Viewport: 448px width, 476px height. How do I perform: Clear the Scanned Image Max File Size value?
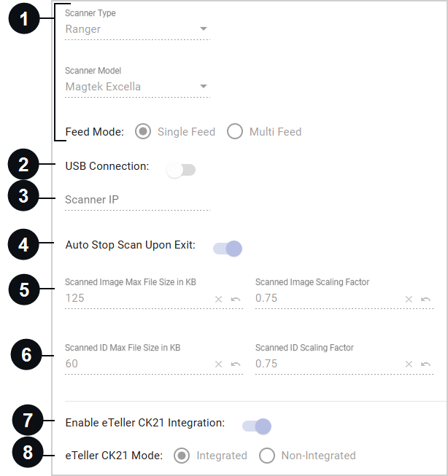tap(219, 300)
